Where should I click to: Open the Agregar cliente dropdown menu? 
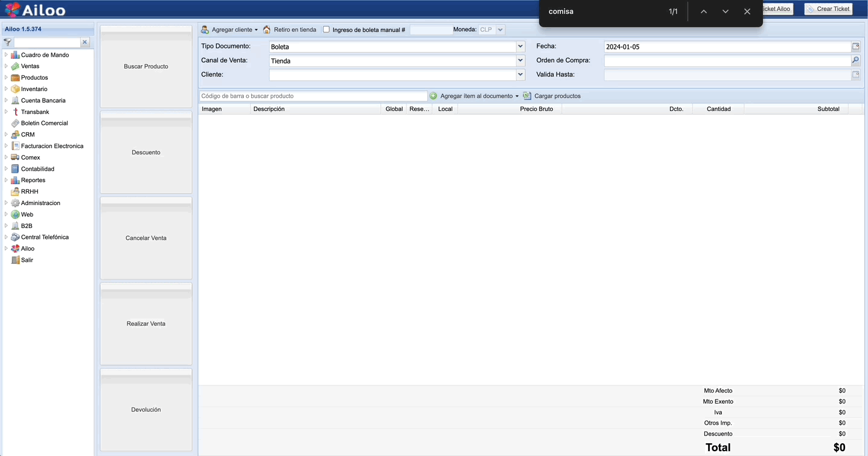[x=256, y=30]
